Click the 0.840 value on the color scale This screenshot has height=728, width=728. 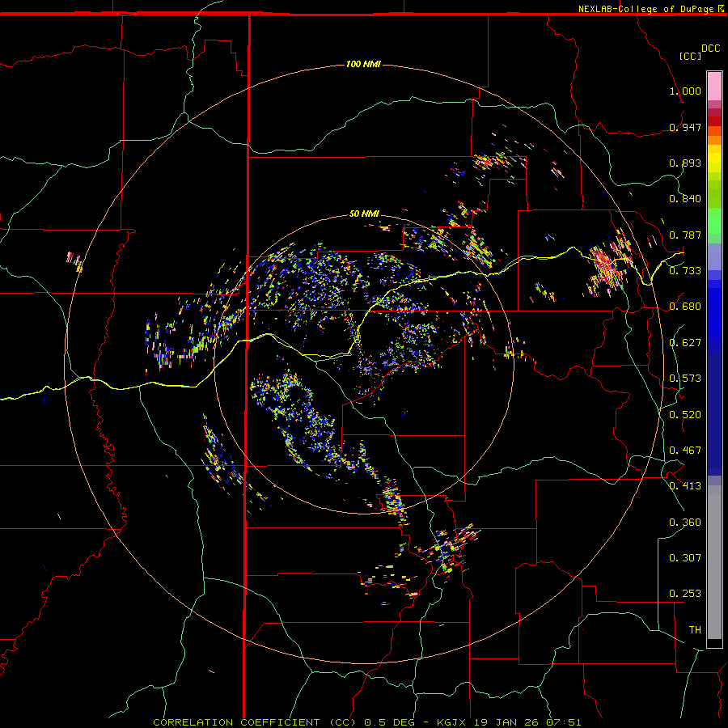click(685, 199)
